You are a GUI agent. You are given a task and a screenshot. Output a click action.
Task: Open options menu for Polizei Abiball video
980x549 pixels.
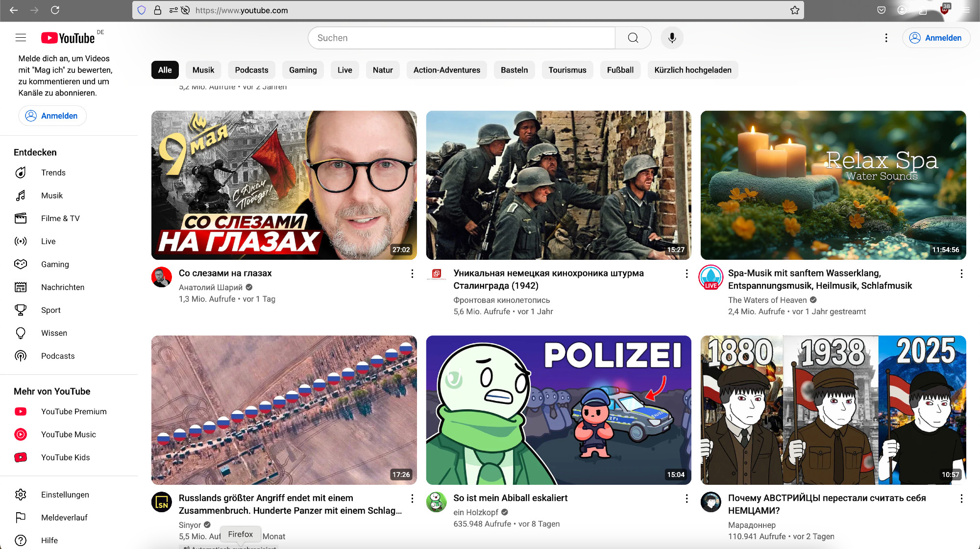click(x=686, y=499)
